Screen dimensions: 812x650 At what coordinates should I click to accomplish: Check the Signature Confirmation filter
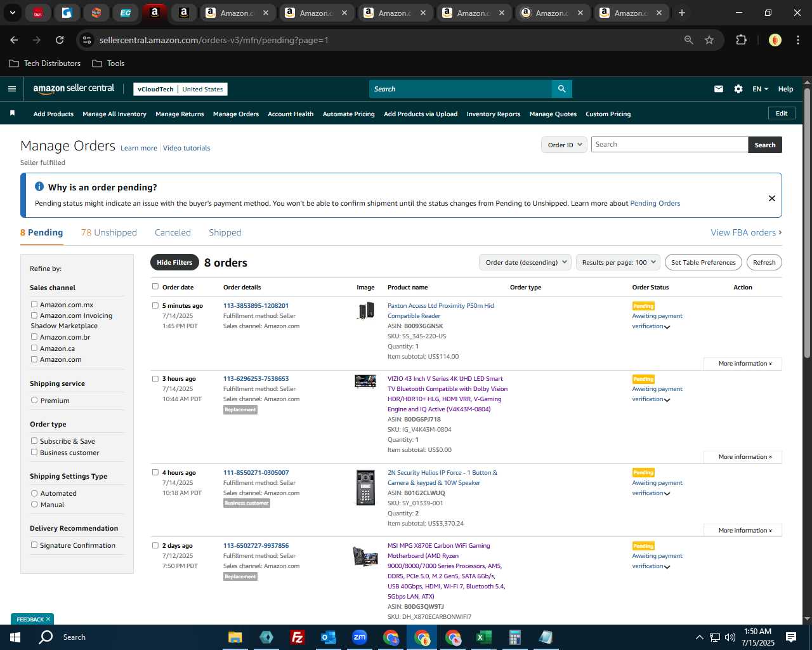34,545
